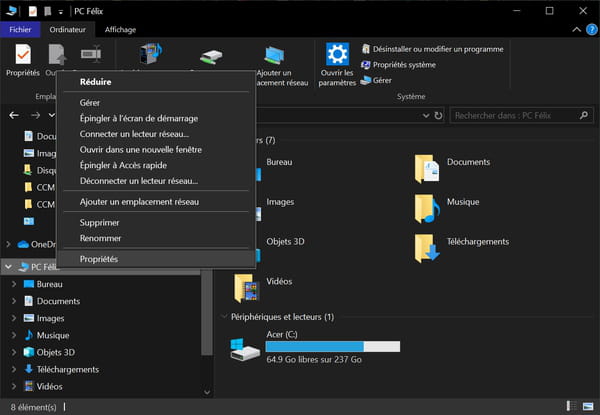
Task: Expand the Musique tree node arrow
Action: click(14, 335)
